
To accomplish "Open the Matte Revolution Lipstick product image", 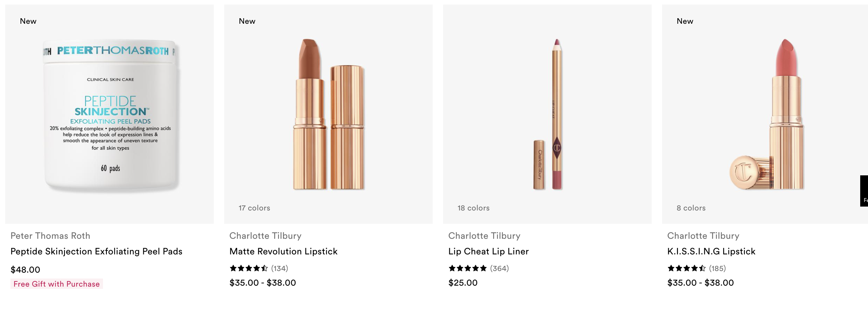I will coord(328,114).
